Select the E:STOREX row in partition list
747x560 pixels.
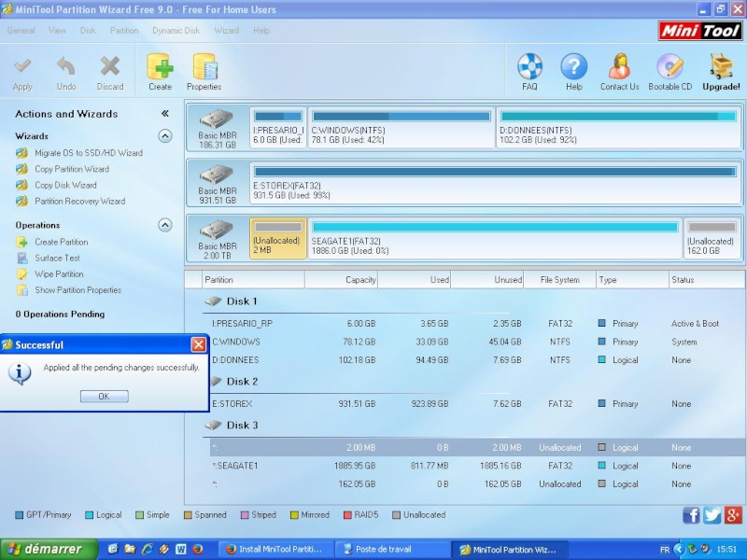pyautogui.click(x=476, y=404)
